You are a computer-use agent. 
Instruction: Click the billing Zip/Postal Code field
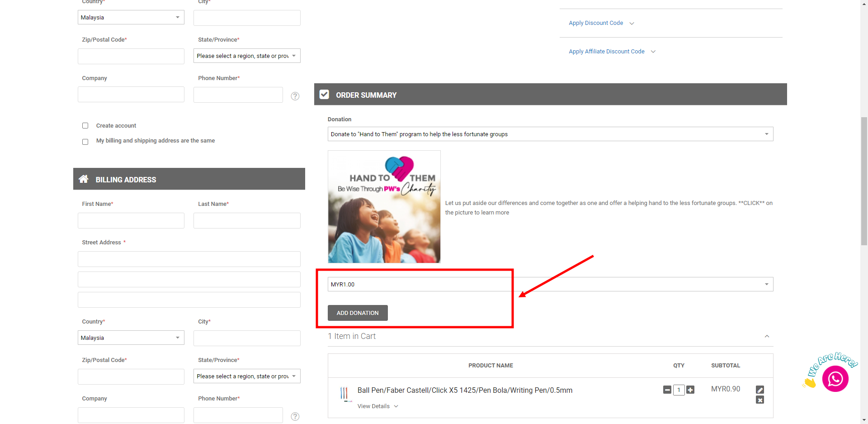pyautogui.click(x=131, y=376)
